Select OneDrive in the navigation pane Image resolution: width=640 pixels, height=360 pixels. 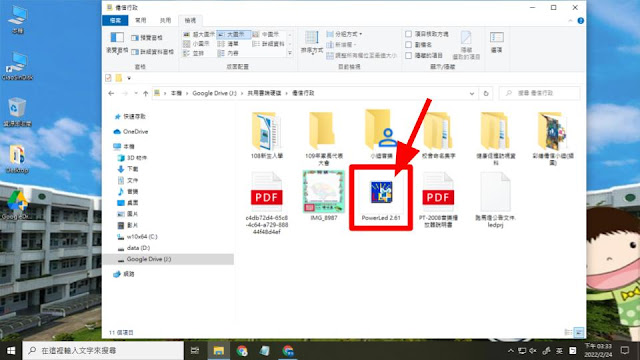pos(131,131)
